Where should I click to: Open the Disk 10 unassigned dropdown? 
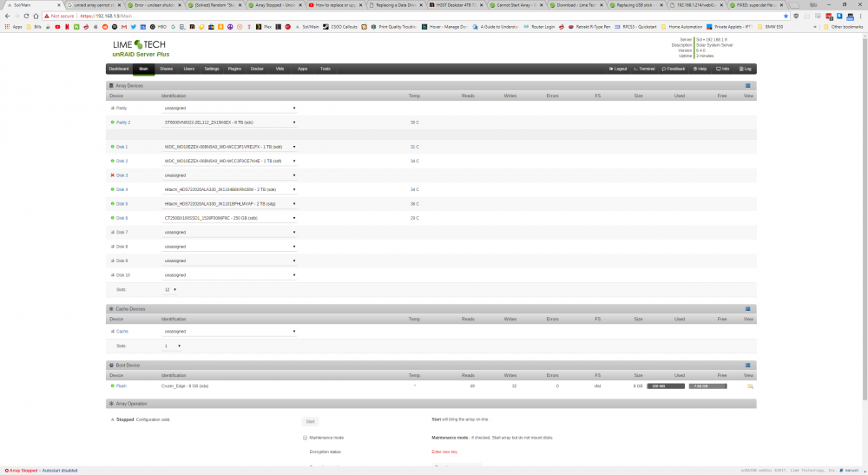point(229,275)
